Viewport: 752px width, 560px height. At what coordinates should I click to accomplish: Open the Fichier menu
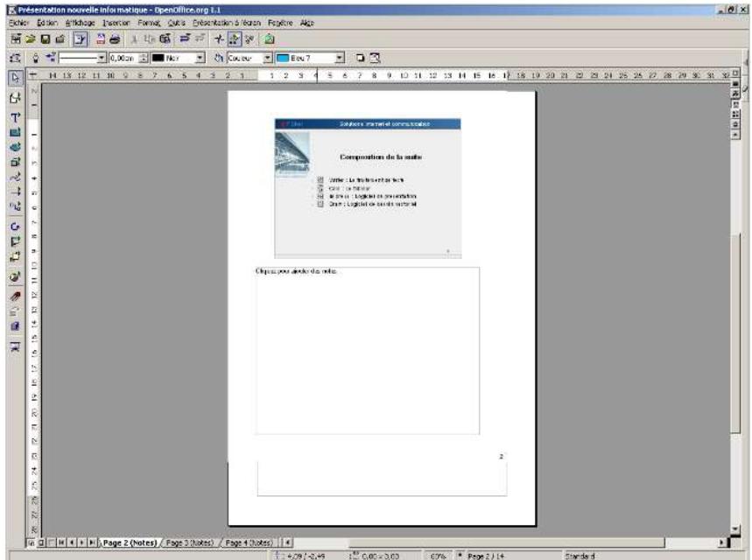click(x=18, y=23)
